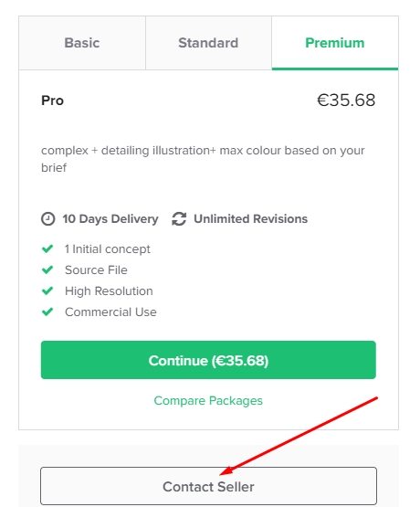420x507 pixels.
Task: Click the €35.68 price label
Action: tap(346, 100)
